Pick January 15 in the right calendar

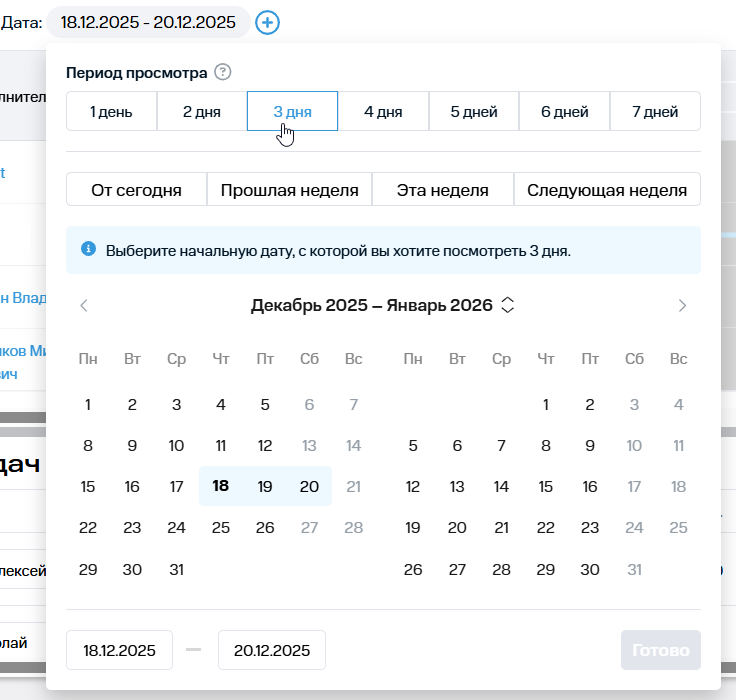tap(545, 486)
